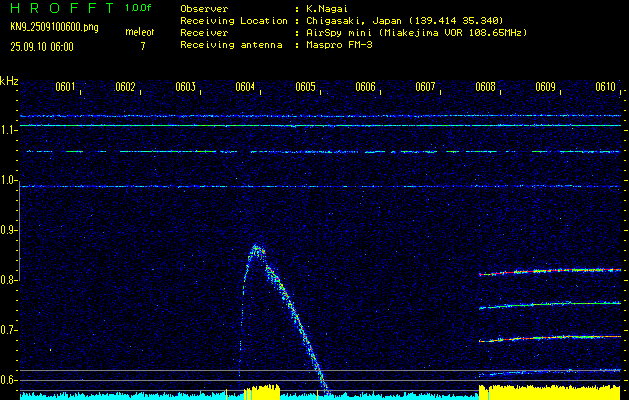Screen dimensions: 629x400
Task: Select Chigasaki, Japan coordinates text
Action: [404, 21]
